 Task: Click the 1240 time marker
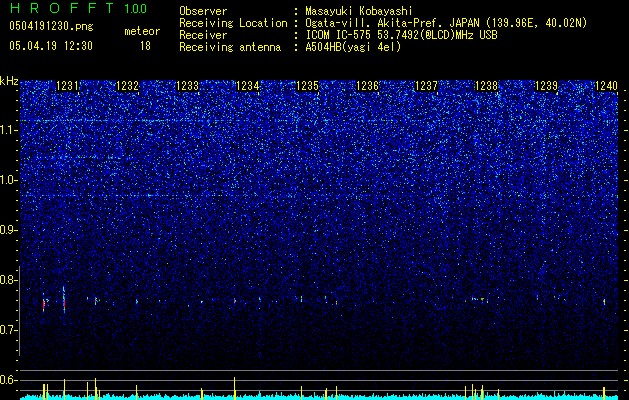coord(606,86)
